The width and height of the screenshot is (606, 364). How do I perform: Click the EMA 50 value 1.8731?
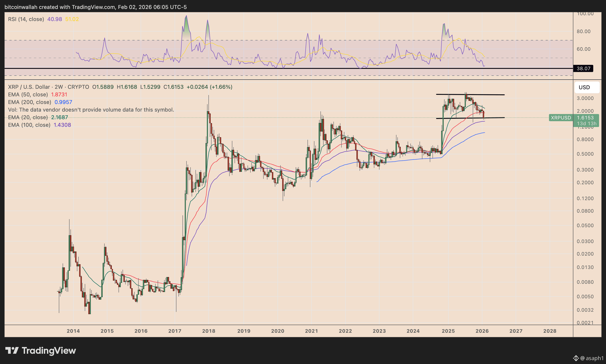point(59,94)
